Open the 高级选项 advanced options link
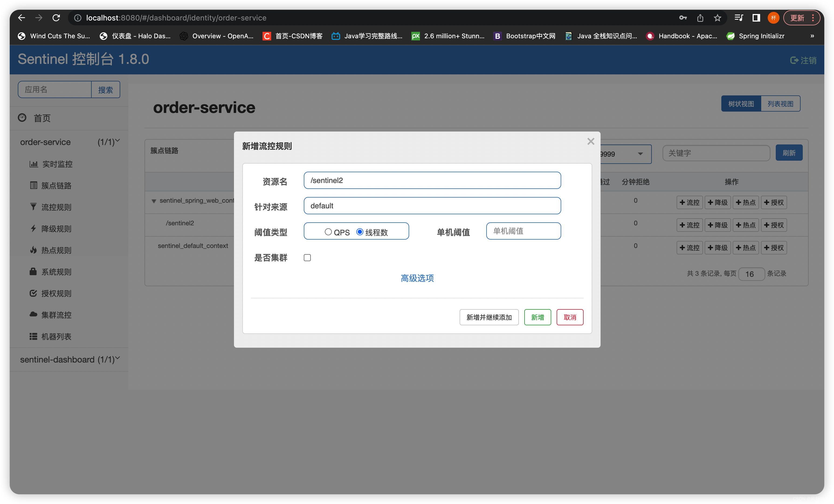Image resolution: width=834 pixels, height=504 pixels. [417, 278]
